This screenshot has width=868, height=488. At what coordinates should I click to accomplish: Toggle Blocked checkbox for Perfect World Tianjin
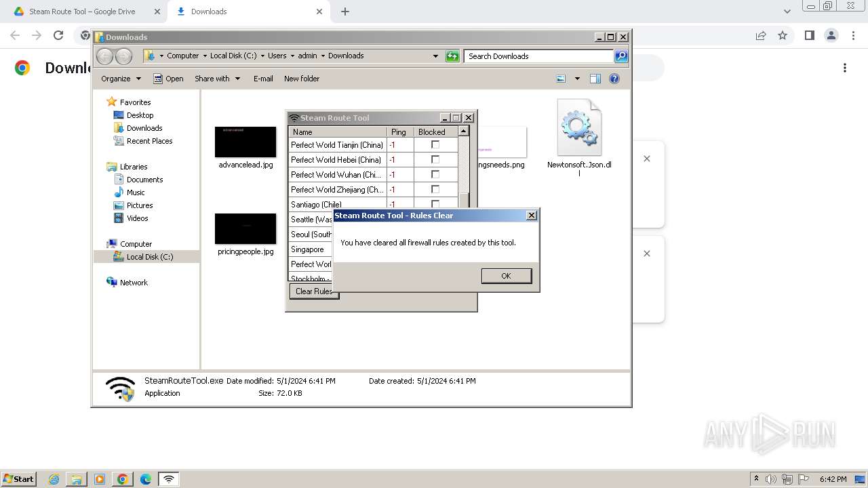[x=435, y=144]
